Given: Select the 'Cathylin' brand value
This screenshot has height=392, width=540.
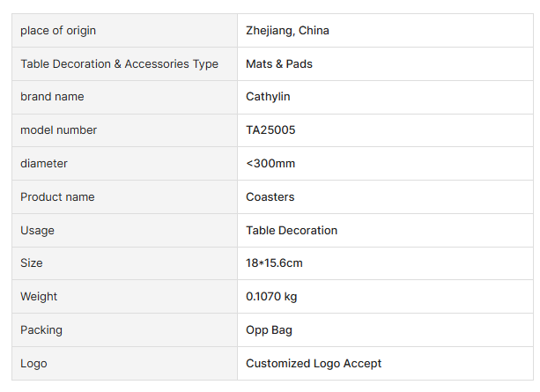Looking at the screenshot, I should [x=268, y=97].
